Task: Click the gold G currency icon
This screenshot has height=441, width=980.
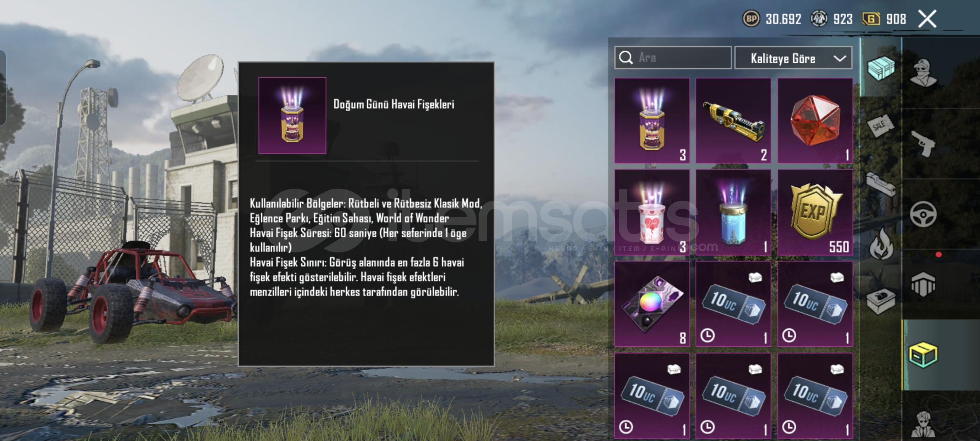Action: 871,19
